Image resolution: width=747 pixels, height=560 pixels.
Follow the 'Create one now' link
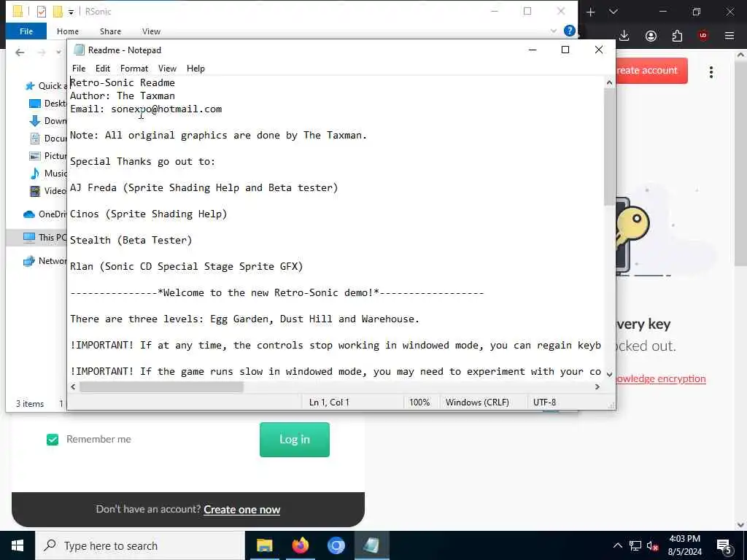pyautogui.click(x=242, y=510)
